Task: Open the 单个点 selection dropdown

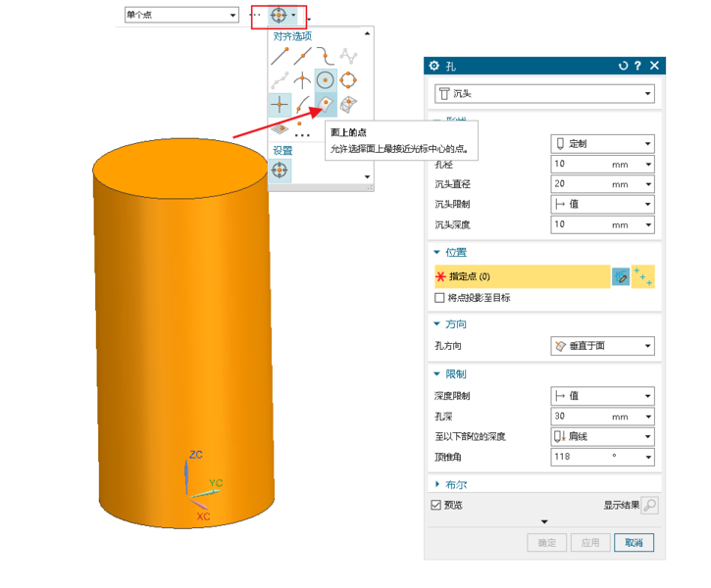Action: tap(181, 15)
